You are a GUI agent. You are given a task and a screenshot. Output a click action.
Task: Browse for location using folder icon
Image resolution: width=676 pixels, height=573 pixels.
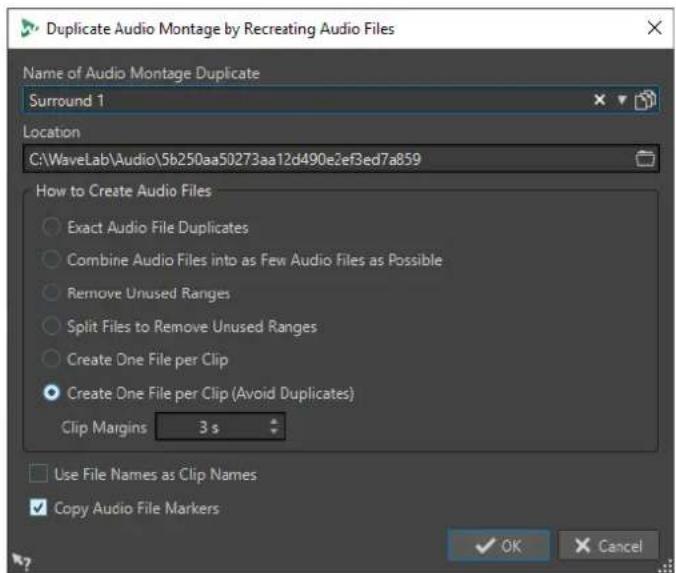coord(645,159)
